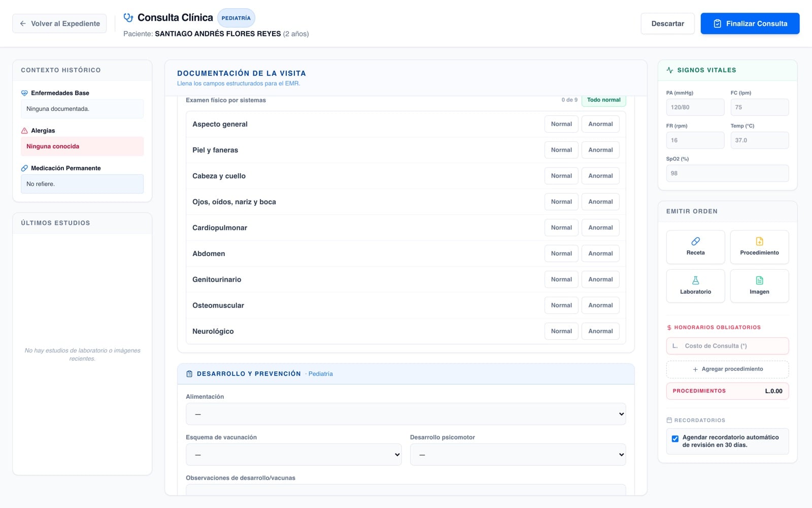Image resolution: width=812 pixels, height=508 pixels.
Task: Open the Esquema de vacunación dropdown
Action: pos(293,455)
